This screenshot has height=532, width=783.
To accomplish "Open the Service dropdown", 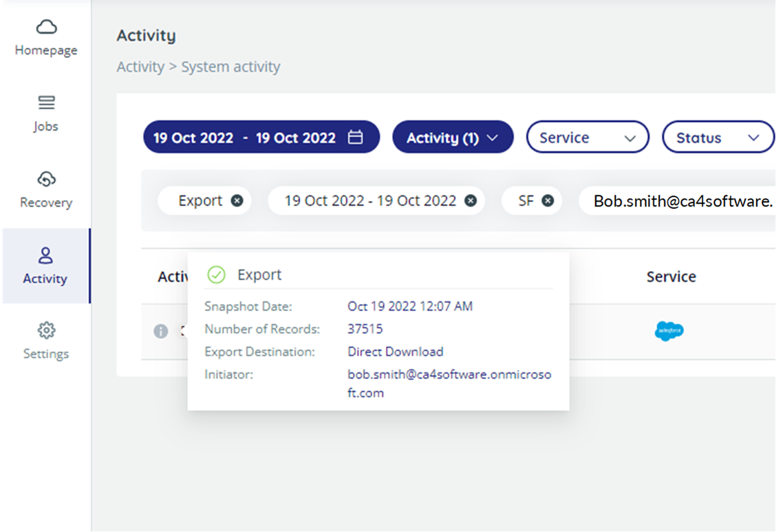I will (586, 137).
